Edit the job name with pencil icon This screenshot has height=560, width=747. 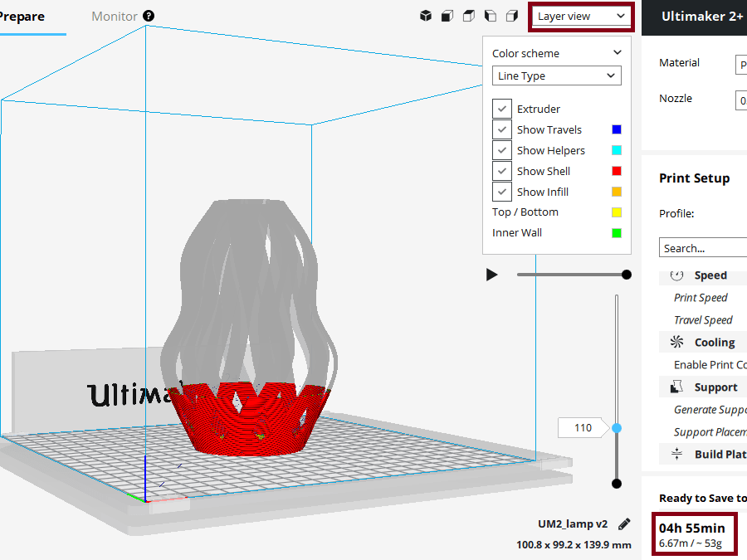(x=624, y=524)
